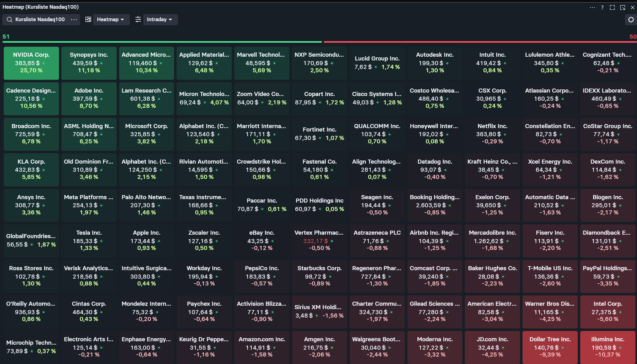637x364 pixels.
Task: Open the settings gear at top right
Action: [631, 20]
